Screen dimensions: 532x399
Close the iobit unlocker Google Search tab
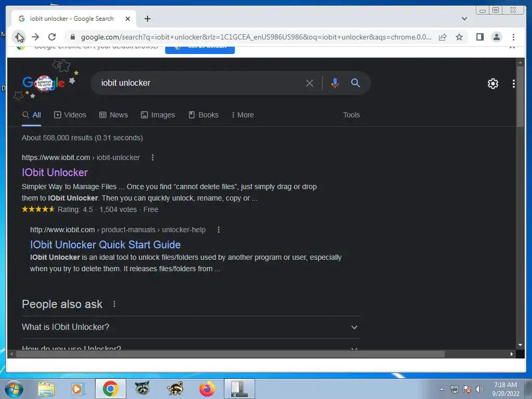point(128,19)
